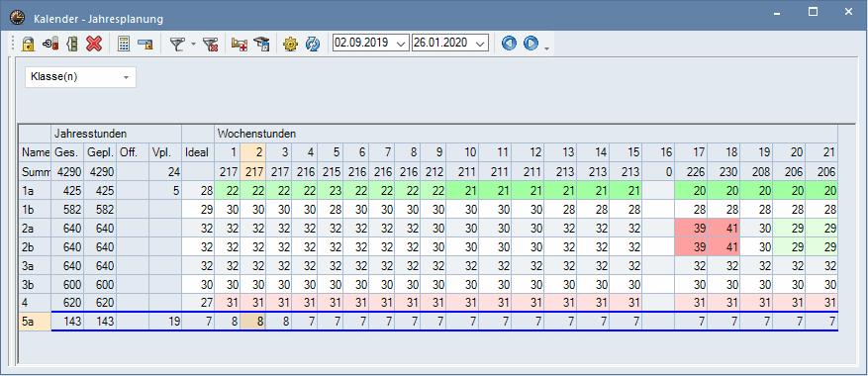This screenshot has width=868, height=376.
Task: Click the Gepl. column header
Action: pyautogui.click(x=100, y=151)
